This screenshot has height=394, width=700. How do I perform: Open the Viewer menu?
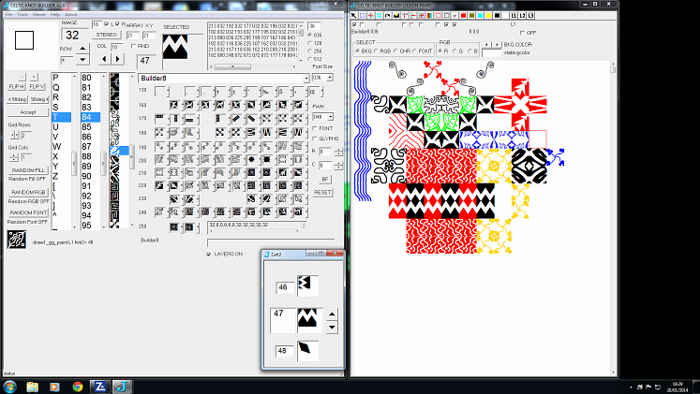click(x=39, y=15)
